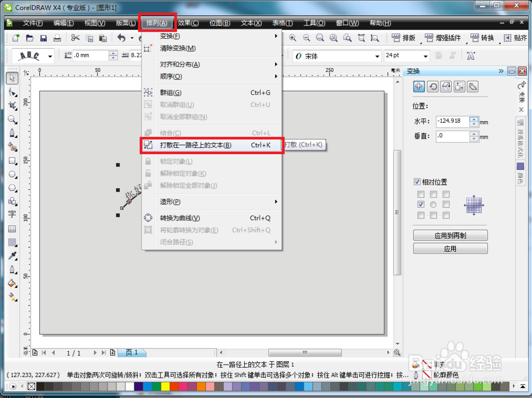The height and width of the screenshot is (398, 532).
Task: Toggle the 相对位置 checkbox
Action: [x=417, y=182]
